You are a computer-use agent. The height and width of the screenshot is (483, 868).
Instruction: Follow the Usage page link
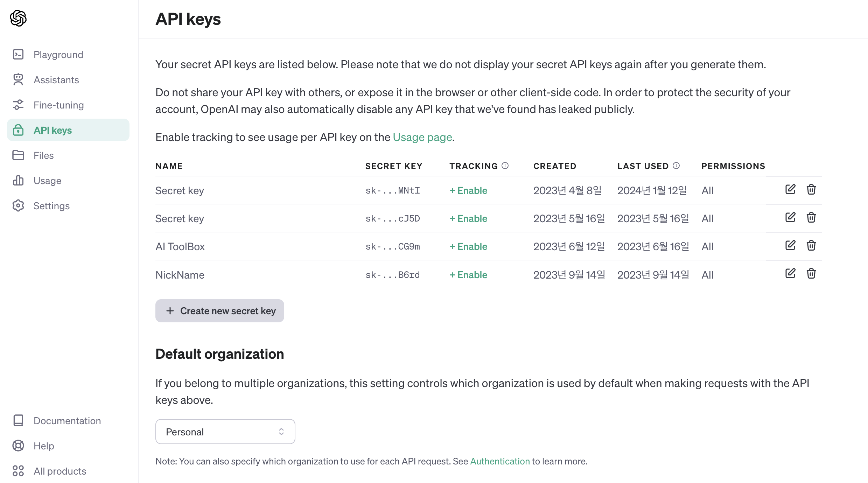point(422,137)
